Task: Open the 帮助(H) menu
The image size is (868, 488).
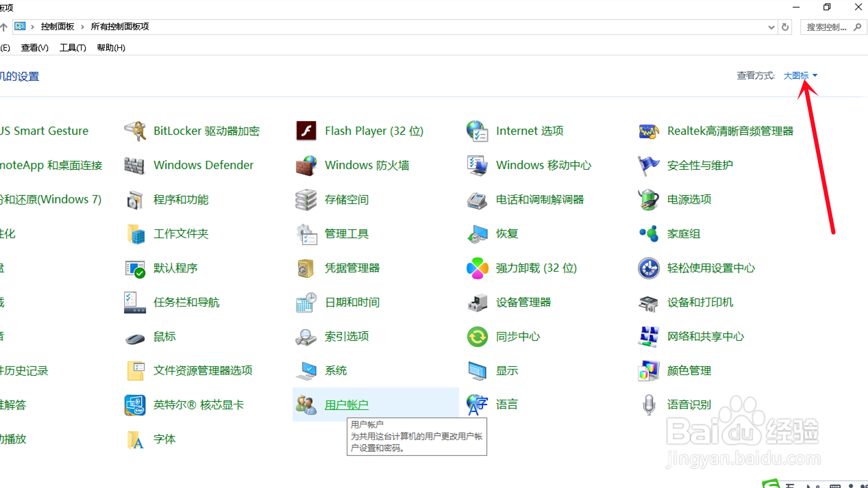Action: [x=111, y=48]
